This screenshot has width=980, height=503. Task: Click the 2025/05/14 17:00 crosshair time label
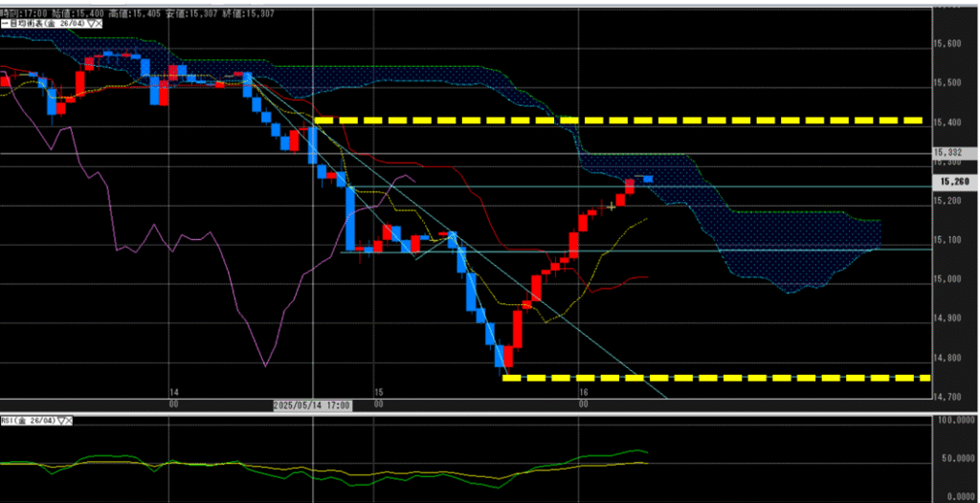pyautogui.click(x=313, y=405)
